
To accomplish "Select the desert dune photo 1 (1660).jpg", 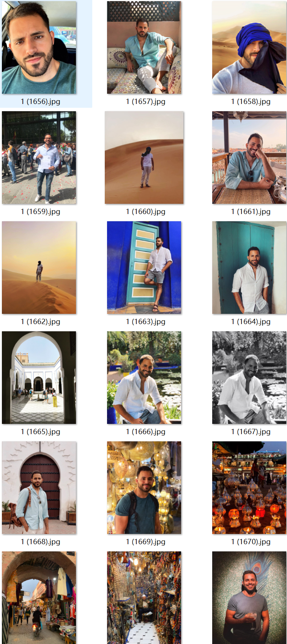I will 144,157.
